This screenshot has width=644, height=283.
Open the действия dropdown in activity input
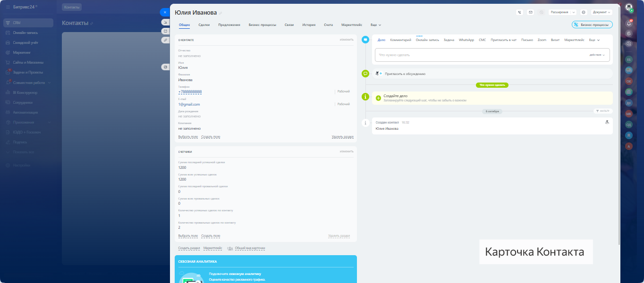pyautogui.click(x=597, y=55)
